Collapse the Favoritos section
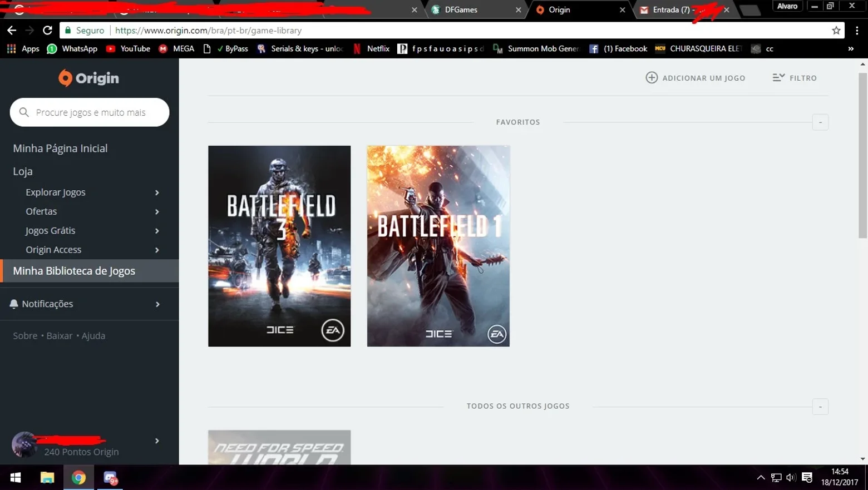The width and height of the screenshot is (868, 490). pyautogui.click(x=820, y=122)
